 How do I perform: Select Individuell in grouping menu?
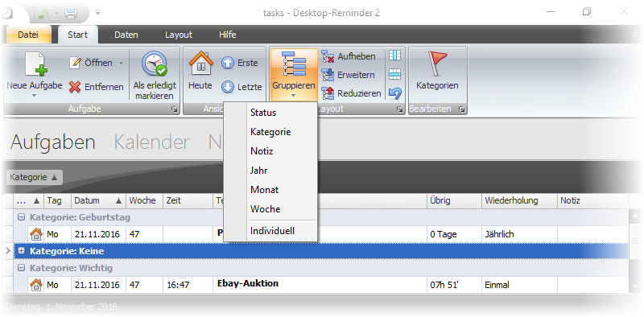pos(270,231)
